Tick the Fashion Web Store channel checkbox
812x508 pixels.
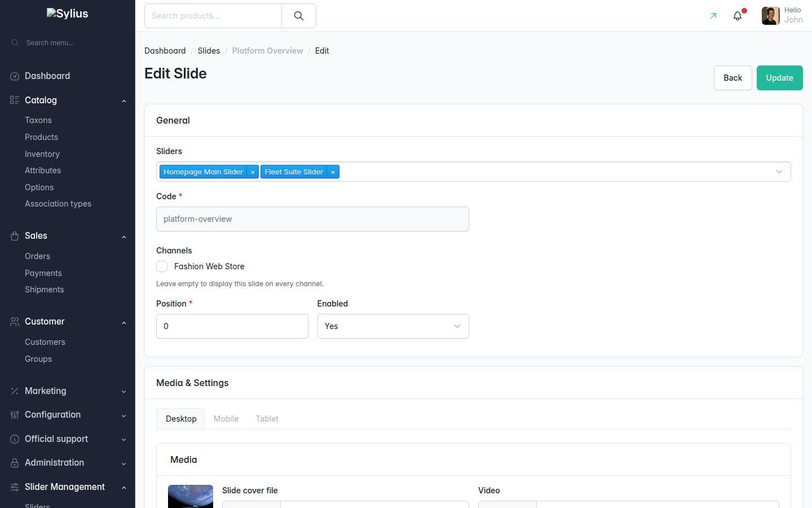click(x=162, y=266)
